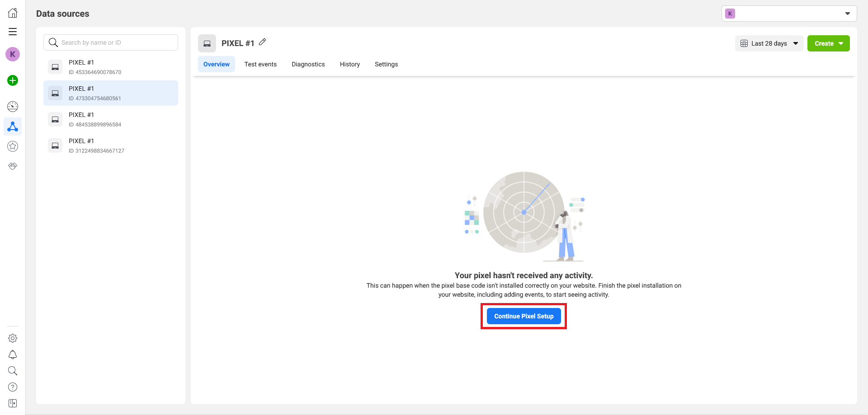Click the Home icon in left sidebar
Screen dimensions: 868x415
point(13,13)
